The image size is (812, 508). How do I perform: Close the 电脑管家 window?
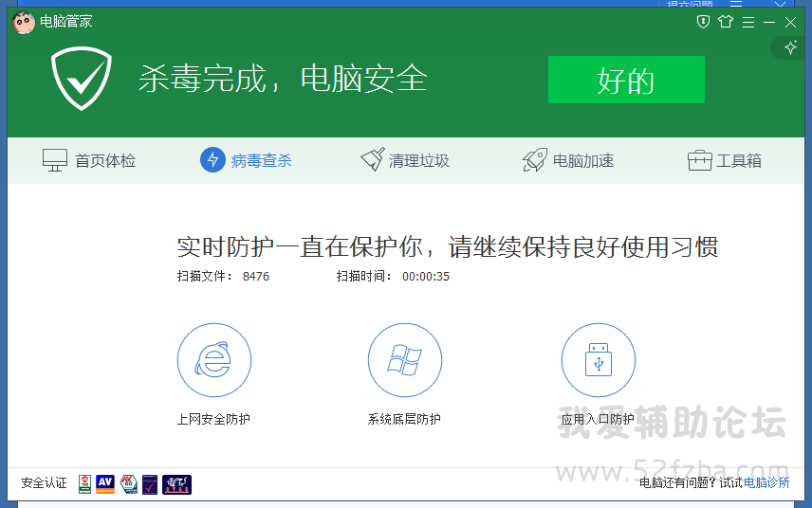pos(790,22)
